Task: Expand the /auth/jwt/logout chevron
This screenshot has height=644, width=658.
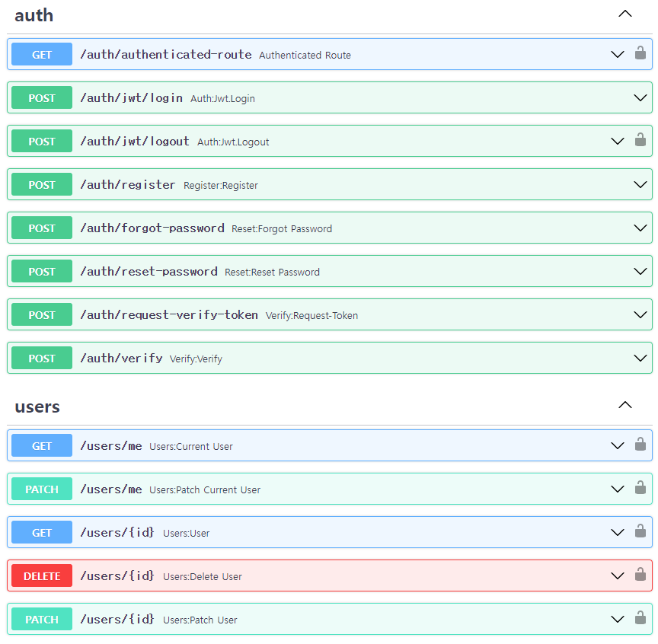Action: 618,142
